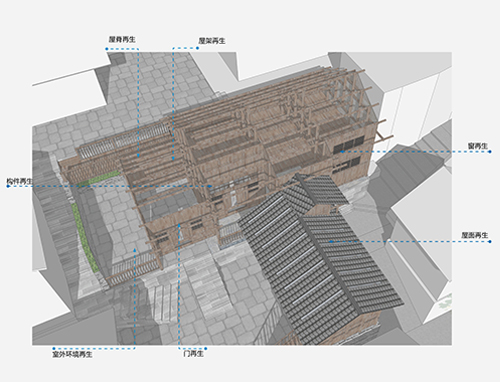This screenshot has height=382, width=500.
Task: Select the 构件再生 annotation text
Action: 20,182
